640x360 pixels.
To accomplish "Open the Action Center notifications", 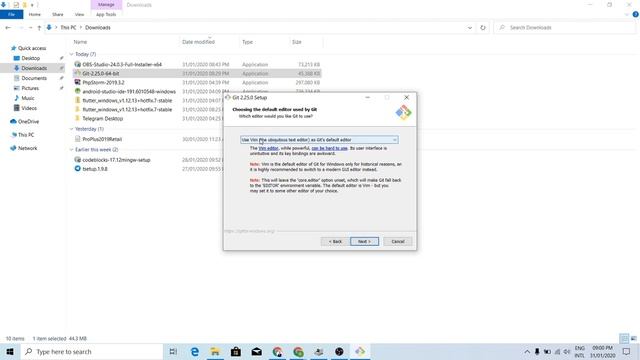I will (x=627, y=351).
